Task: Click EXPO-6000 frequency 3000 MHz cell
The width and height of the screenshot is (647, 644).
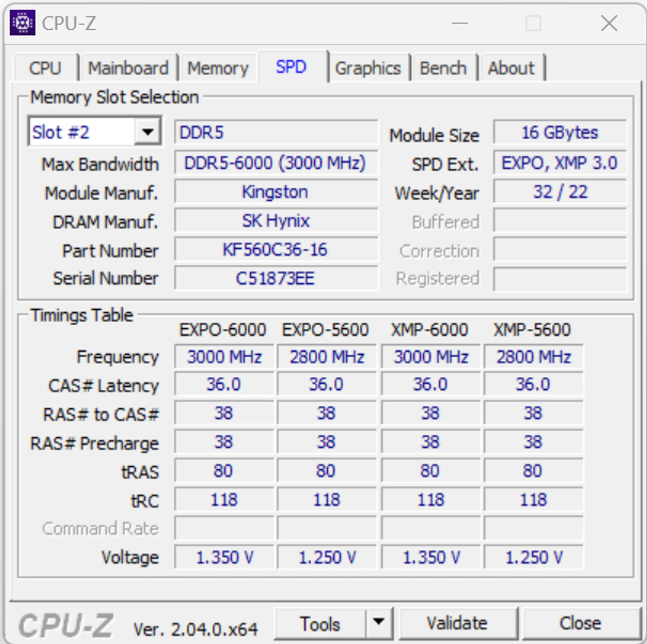Action: point(224,356)
